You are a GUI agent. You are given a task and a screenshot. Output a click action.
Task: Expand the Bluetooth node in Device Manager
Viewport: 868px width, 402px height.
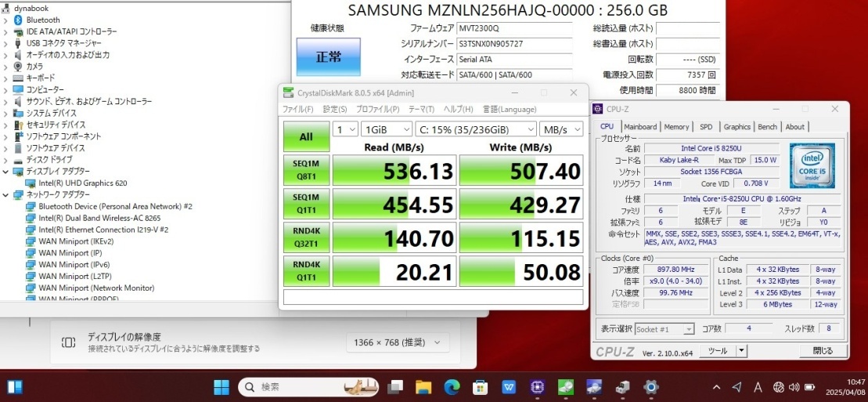click(5, 20)
